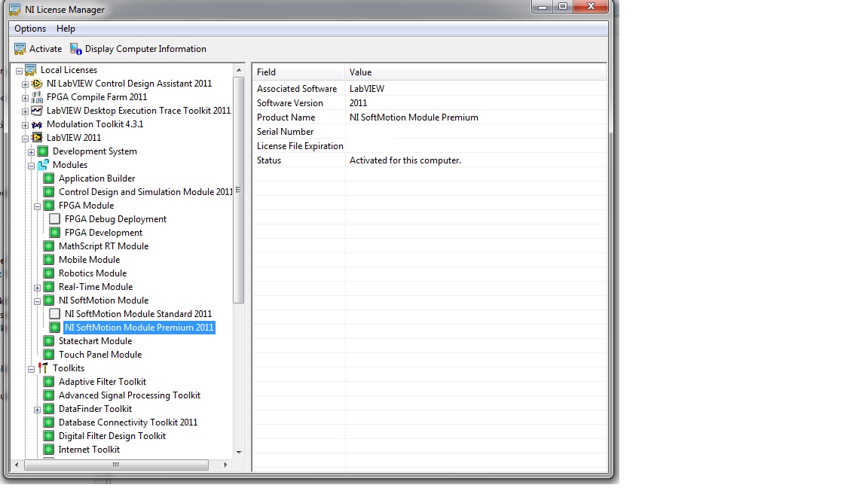Image resolution: width=868 pixels, height=488 pixels.
Task: Click the green status icon of FPGA Module
Action: [x=49, y=206]
